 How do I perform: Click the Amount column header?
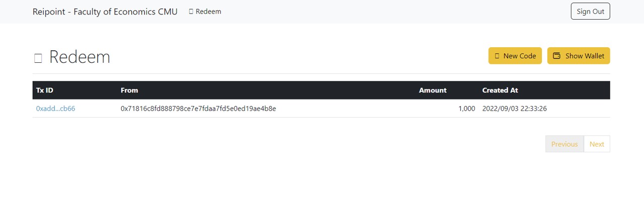pyautogui.click(x=433, y=90)
